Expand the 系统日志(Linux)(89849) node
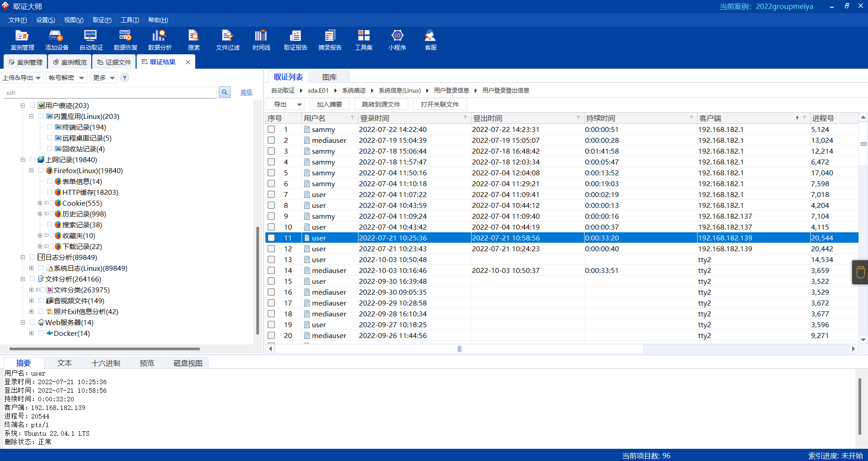Screen dimensions: 868x461 [31, 268]
